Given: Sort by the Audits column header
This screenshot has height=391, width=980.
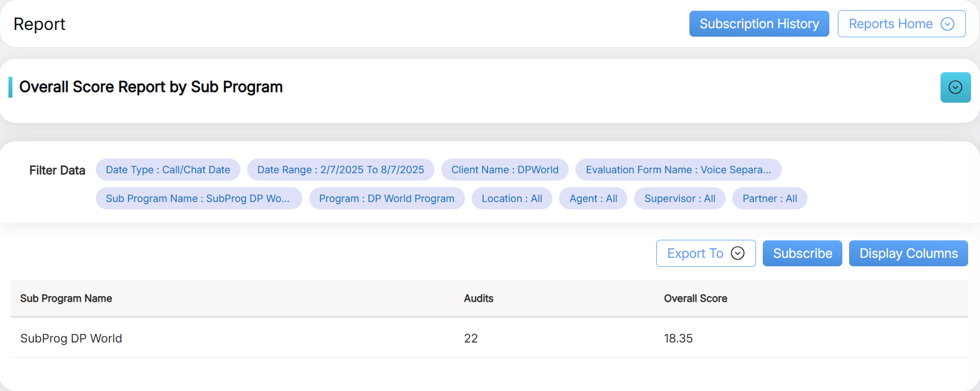Looking at the screenshot, I should [x=478, y=298].
